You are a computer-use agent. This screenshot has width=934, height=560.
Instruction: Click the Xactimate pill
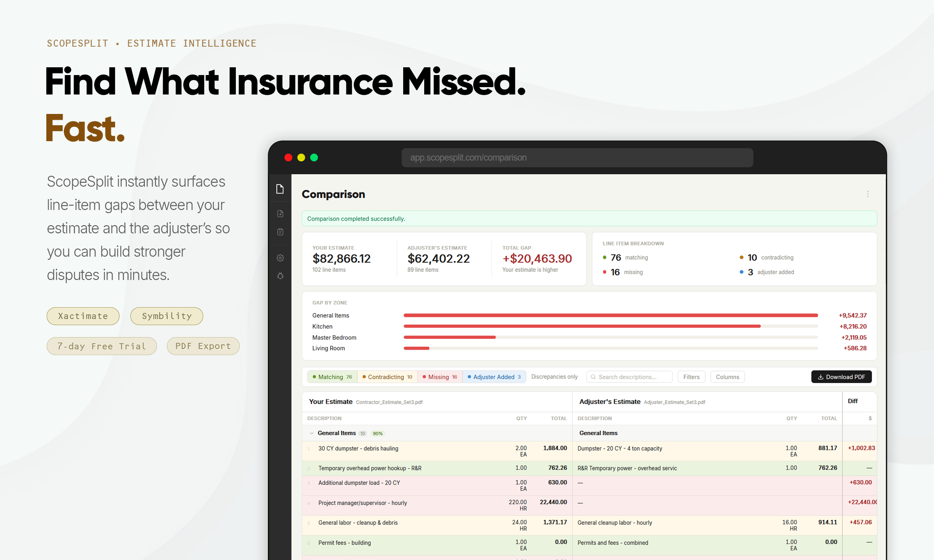tap(83, 316)
